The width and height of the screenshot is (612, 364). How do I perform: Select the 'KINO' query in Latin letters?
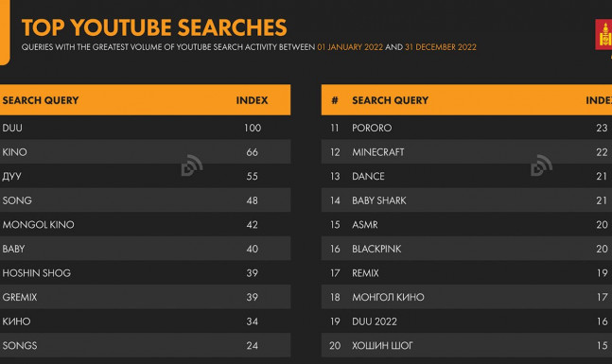click(15, 152)
